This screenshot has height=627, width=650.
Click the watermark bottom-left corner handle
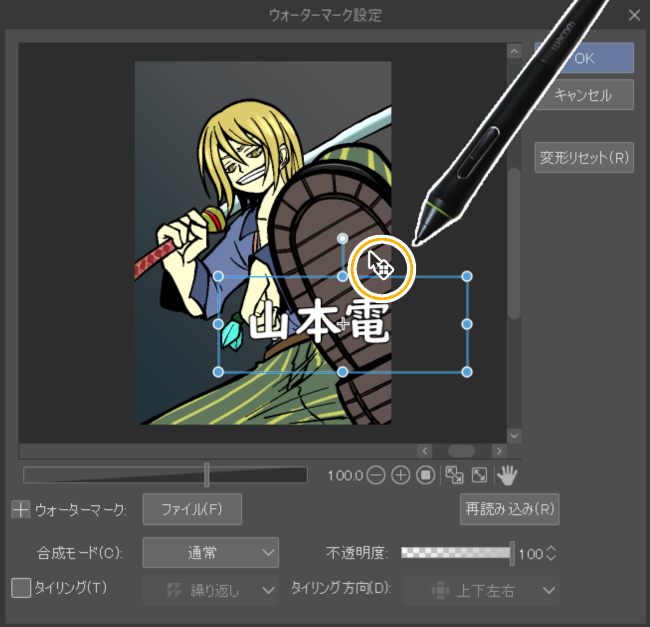[x=218, y=372]
